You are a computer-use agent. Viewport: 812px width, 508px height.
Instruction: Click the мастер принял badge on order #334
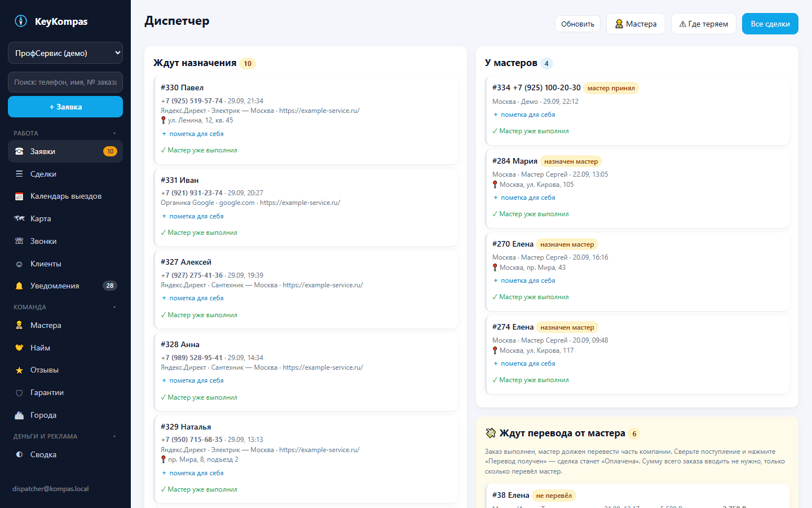[611, 88]
